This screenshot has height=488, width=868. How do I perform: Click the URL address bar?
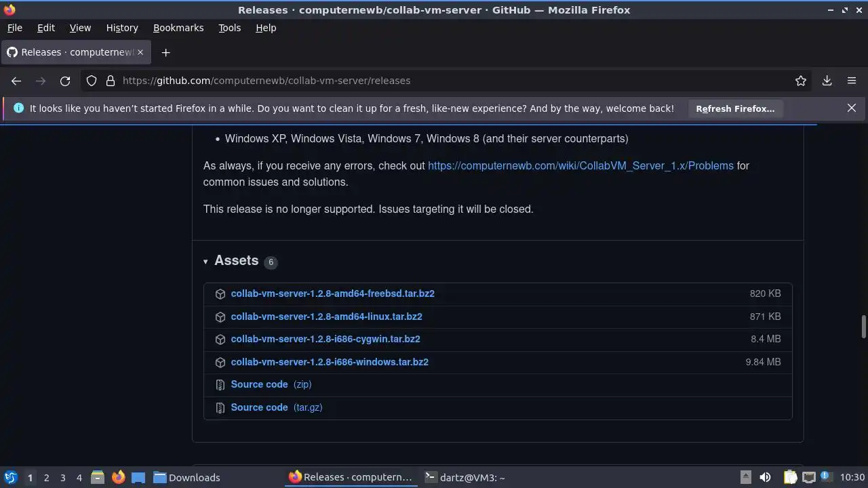click(x=448, y=81)
